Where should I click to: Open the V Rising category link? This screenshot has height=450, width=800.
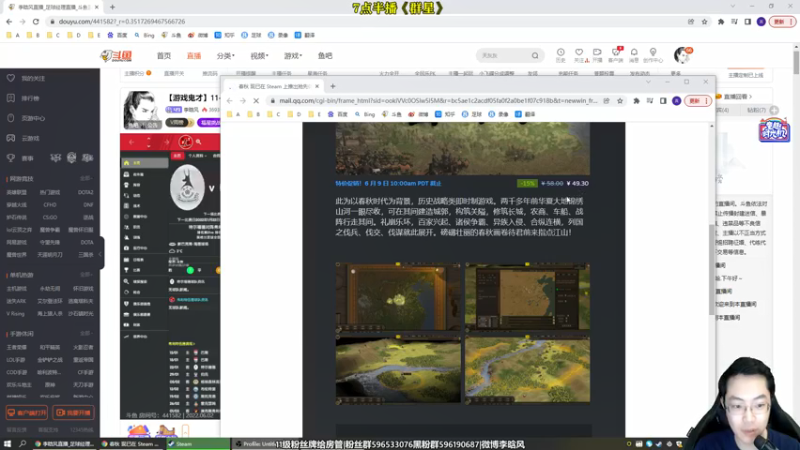coord(15,314)
